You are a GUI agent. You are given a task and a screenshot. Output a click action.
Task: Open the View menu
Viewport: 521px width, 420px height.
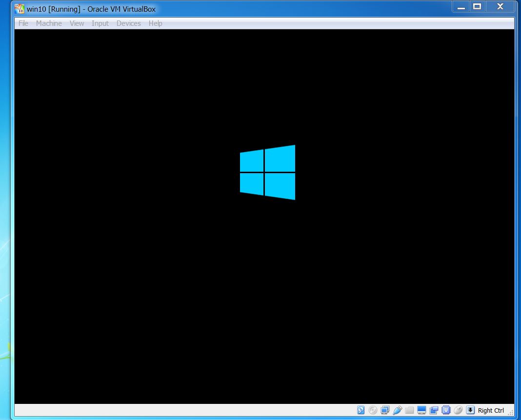pos(77,23)
